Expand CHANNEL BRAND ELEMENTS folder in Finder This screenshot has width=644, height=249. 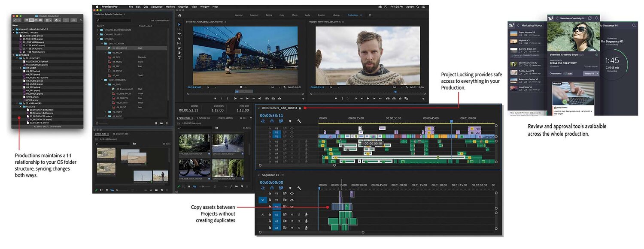tap(14, 29)
